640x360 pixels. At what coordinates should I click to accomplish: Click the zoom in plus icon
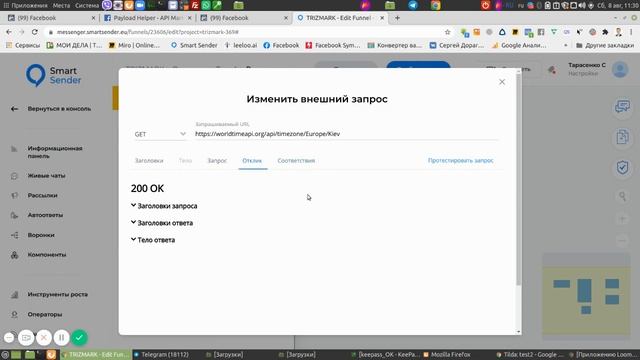pyautogui.click(x=622, y=219)
